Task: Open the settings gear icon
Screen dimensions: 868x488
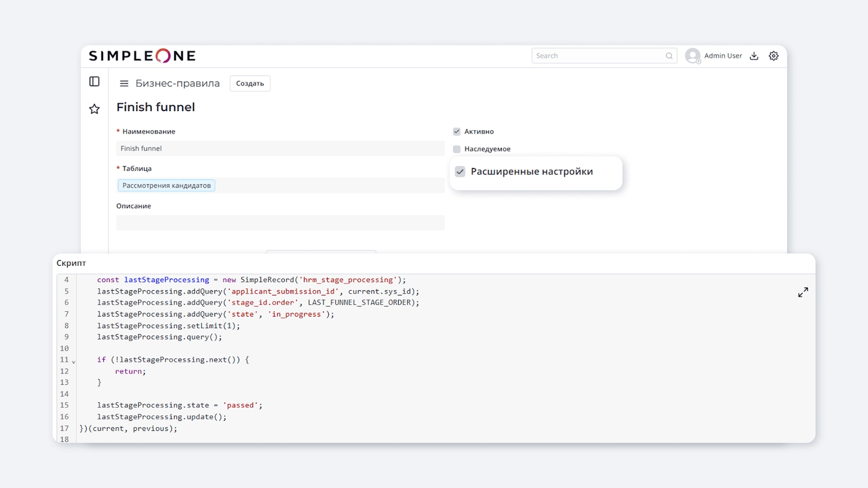Action: click(774, 56)
